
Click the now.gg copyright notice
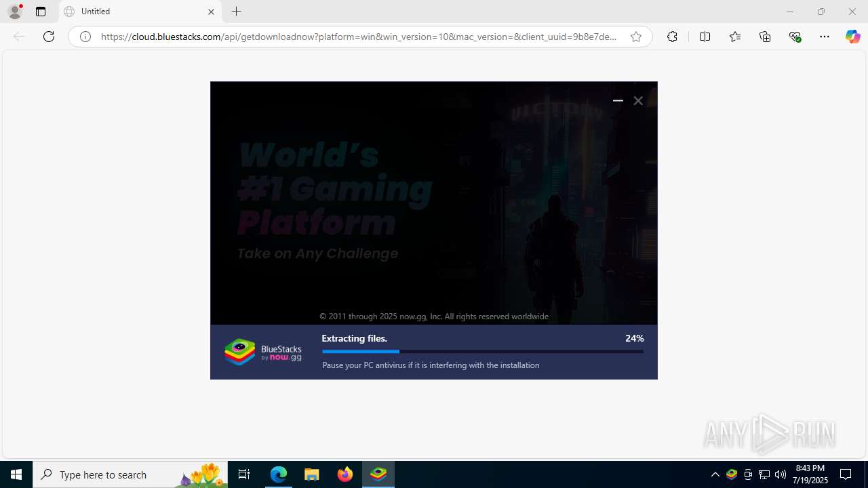[434, 317]
